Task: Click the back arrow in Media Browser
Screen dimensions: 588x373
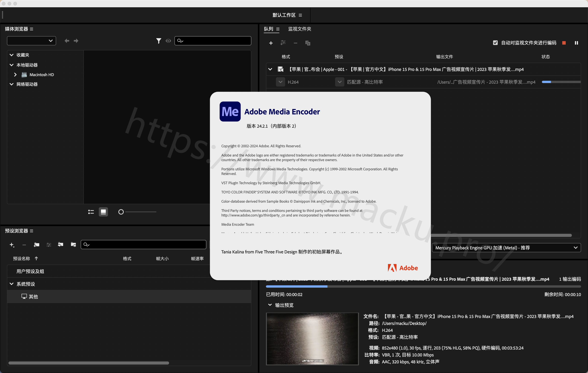Action: [67, 41]
